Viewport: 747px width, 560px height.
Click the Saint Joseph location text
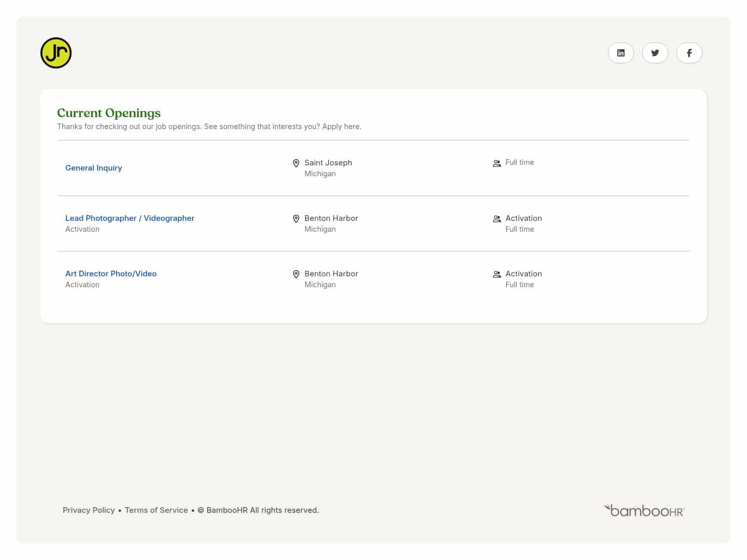click(328, 163)
